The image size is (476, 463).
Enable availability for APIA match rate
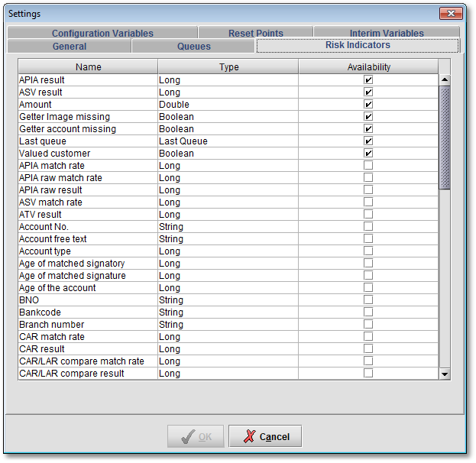click(x=368, y=165)
